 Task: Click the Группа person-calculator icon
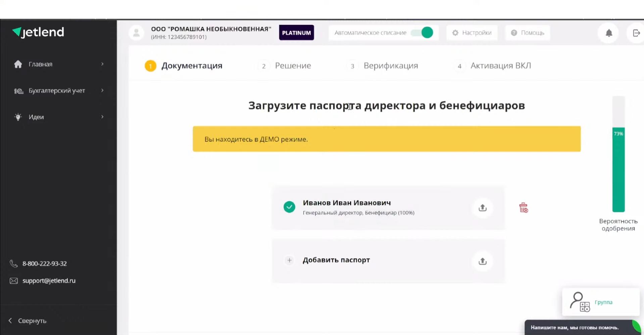(580, 302)
